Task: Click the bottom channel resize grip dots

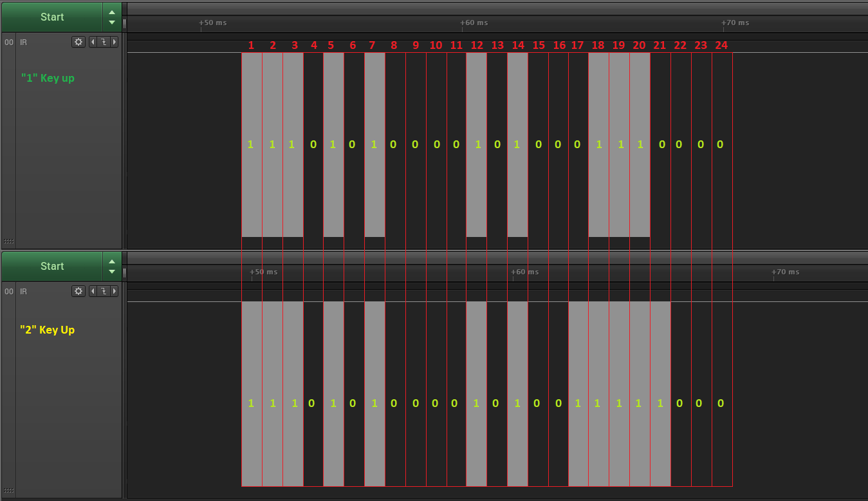Action: [x=9, y=491]
